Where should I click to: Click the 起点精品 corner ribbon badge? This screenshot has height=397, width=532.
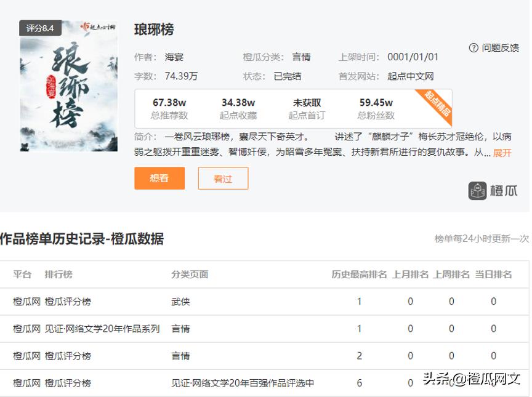tap(438, 104)
